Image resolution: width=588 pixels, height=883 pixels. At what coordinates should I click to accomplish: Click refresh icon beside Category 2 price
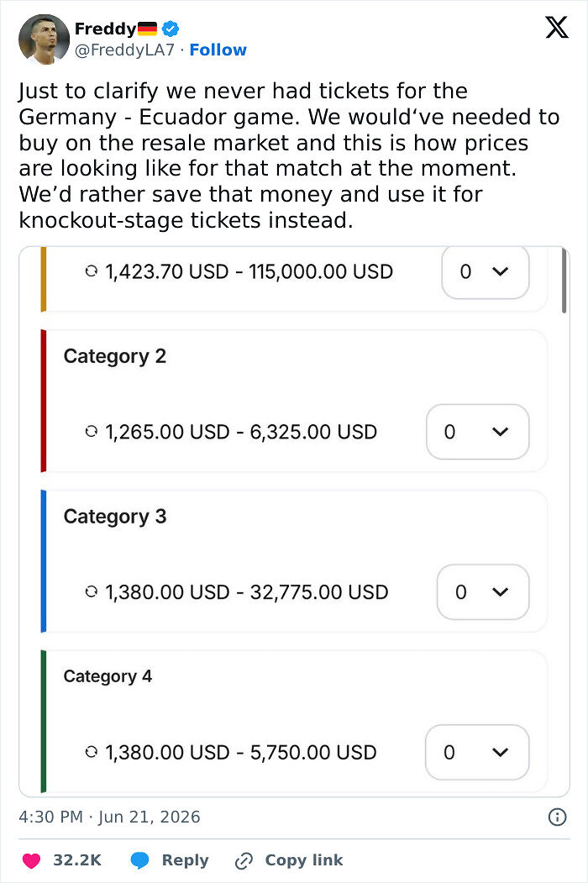tap(92, 432)
